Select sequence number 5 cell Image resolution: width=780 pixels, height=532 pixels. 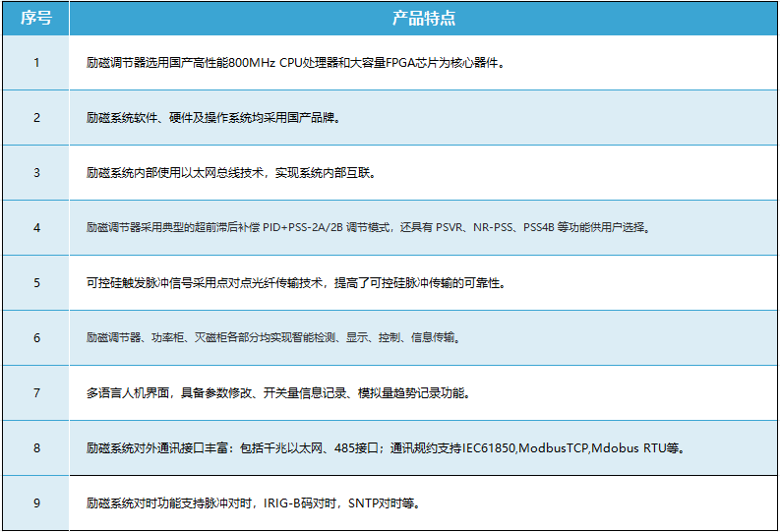(x=36, y=283)
